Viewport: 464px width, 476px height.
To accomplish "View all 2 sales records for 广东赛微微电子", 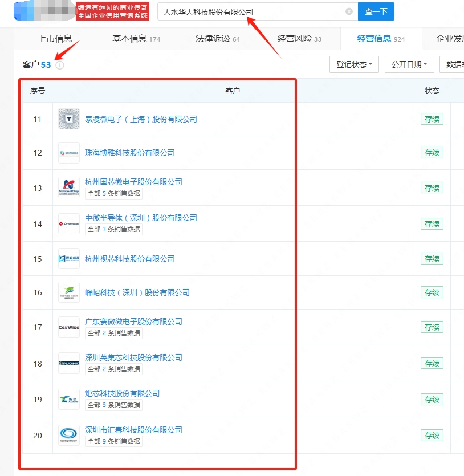I will click(113, 333).
